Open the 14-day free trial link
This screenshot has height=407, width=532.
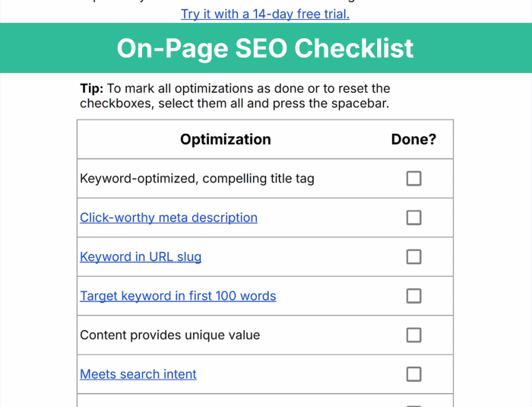[265, 14]
